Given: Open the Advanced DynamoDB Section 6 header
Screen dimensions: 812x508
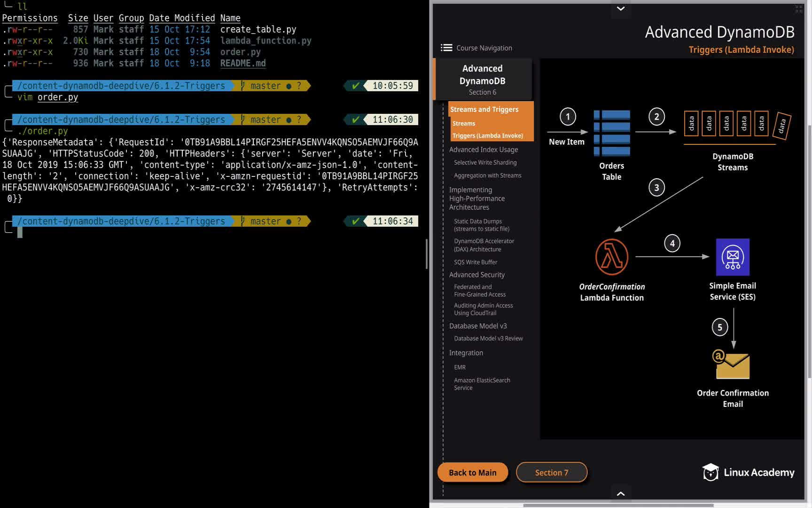Looking at the screenshot, I should [482, 79].
